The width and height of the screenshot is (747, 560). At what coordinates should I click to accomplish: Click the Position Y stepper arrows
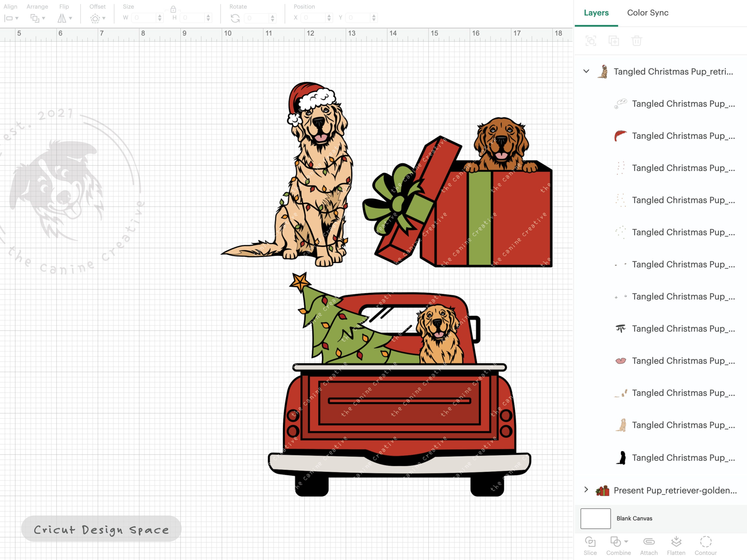click(x=373, y=18)
